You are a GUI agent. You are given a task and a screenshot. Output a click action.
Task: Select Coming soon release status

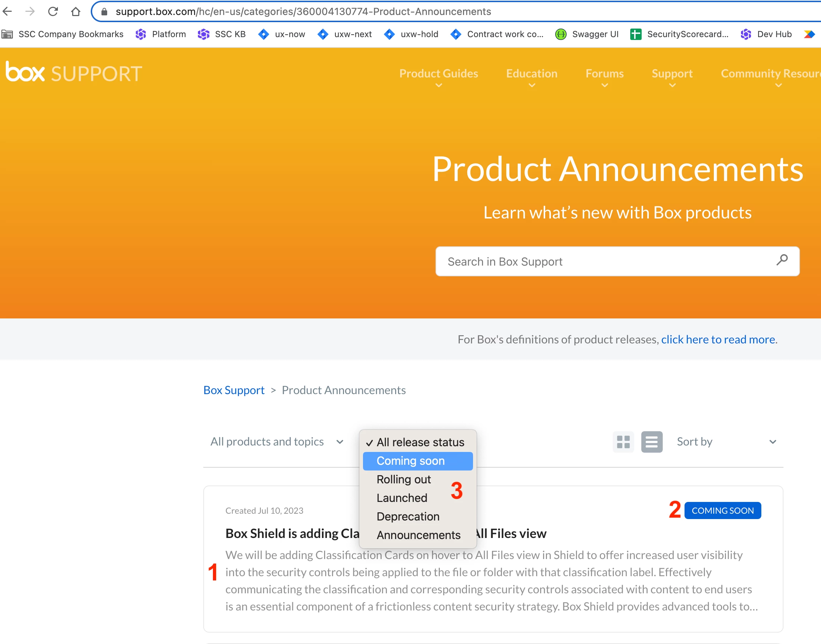tap(411, 461)
